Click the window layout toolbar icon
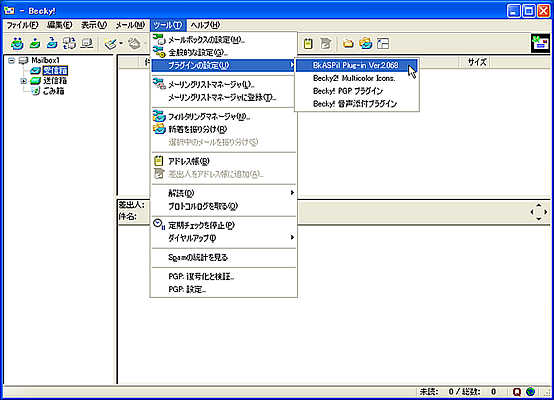 383,43
